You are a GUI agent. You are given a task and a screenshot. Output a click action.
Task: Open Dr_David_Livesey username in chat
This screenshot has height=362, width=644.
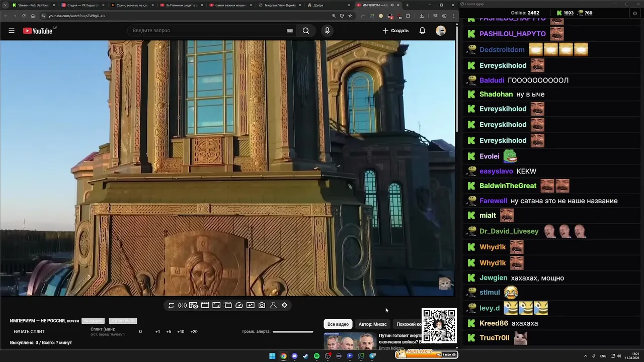[509, 231]
